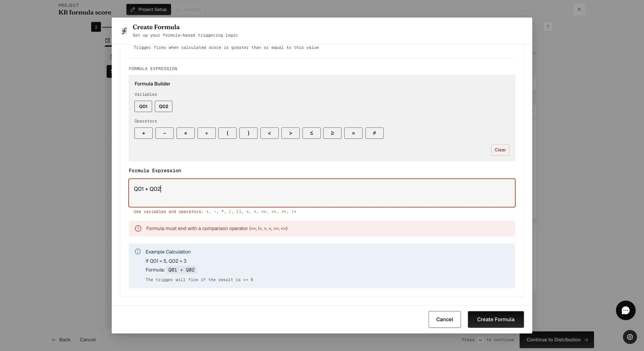Add the less-than-or-equal operator
Viewport: 644px width, 351px height.
click(x=312, y=133)
